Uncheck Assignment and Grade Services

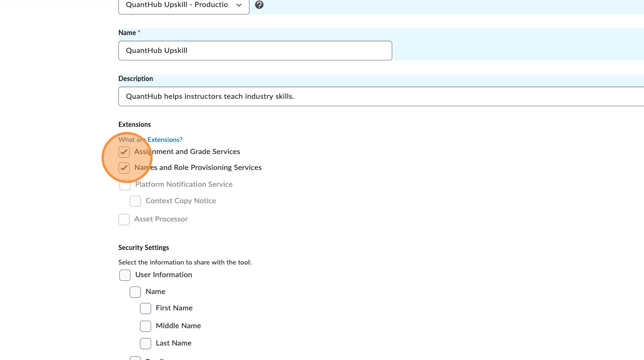pos(124,152)
